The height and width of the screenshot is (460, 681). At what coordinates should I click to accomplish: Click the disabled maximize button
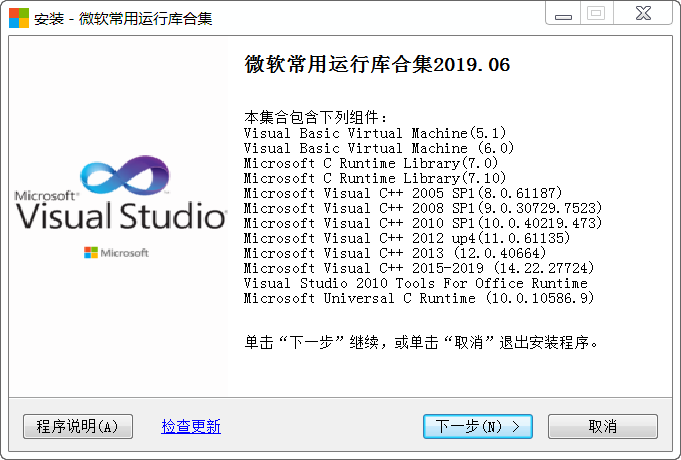tap(596, 13)
